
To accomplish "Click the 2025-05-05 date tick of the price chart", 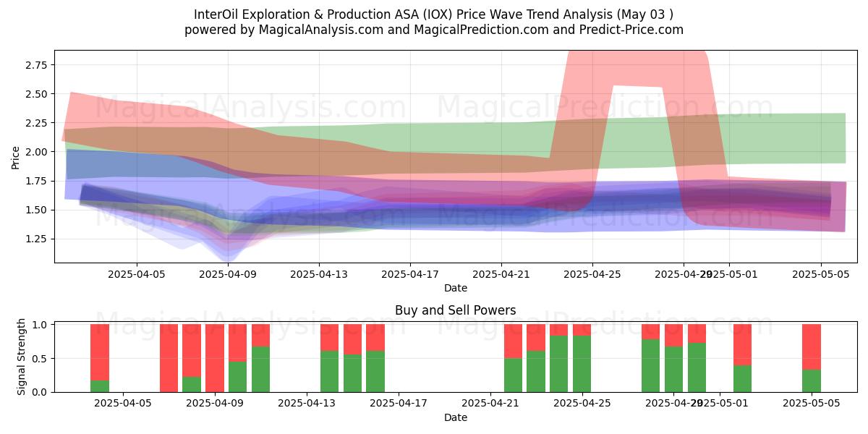I will (820, 275).
